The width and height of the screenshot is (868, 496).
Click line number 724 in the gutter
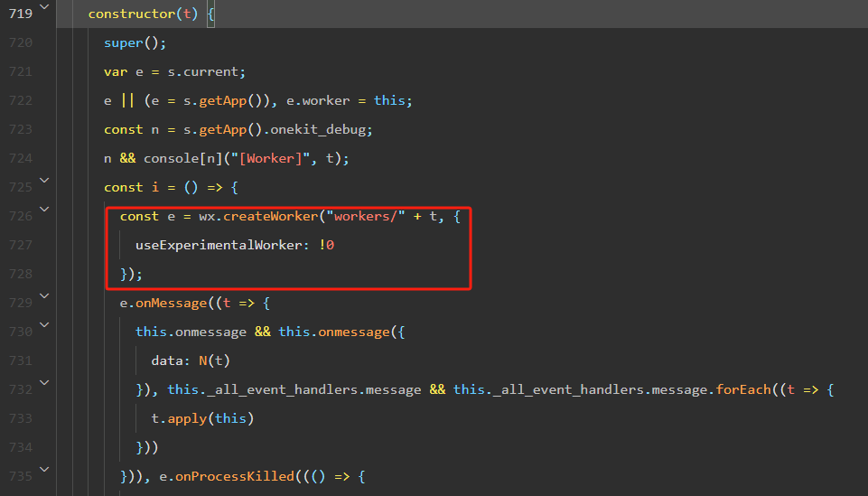pos(21,158)
